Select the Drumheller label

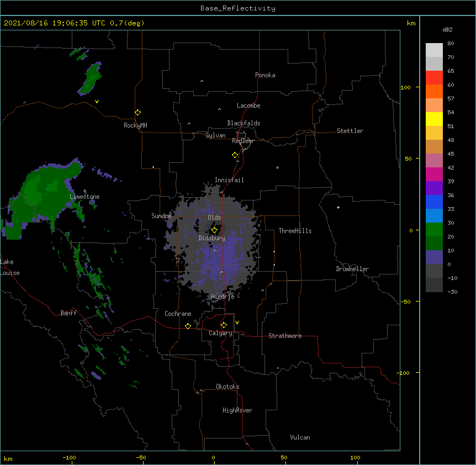(x=352, y=269)
